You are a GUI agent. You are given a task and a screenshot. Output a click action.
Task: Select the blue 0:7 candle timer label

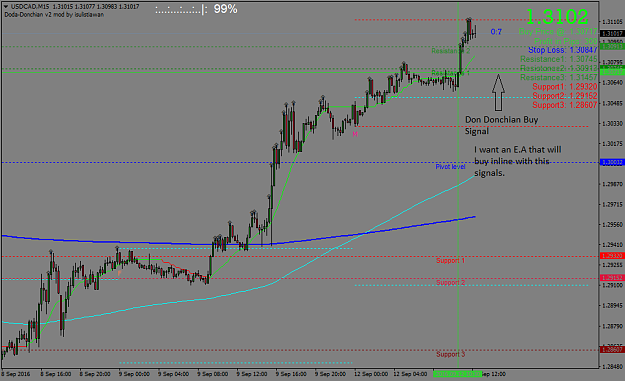point(496,32)
